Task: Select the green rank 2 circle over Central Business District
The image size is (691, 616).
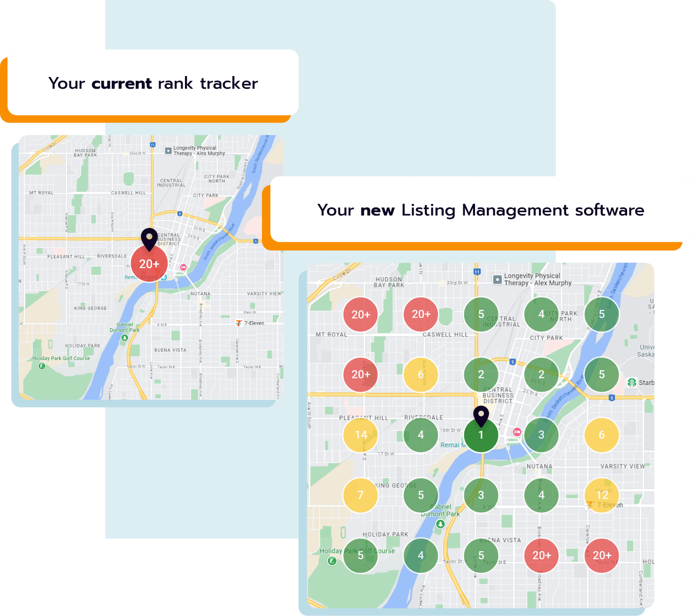Action: pos(481,374)
